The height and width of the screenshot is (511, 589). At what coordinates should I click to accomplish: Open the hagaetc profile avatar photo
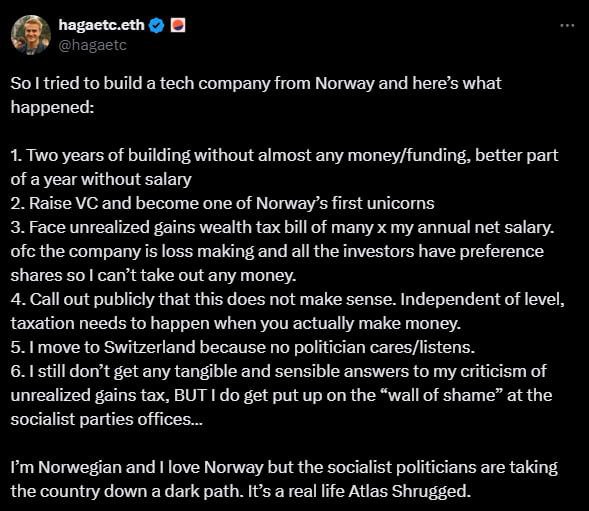(31, 35)
